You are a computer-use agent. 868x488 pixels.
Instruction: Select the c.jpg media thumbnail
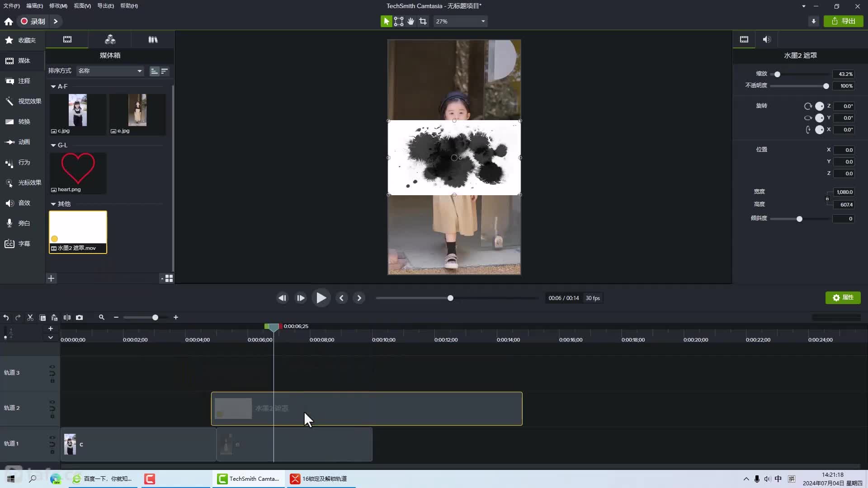[x=78, y=114]
